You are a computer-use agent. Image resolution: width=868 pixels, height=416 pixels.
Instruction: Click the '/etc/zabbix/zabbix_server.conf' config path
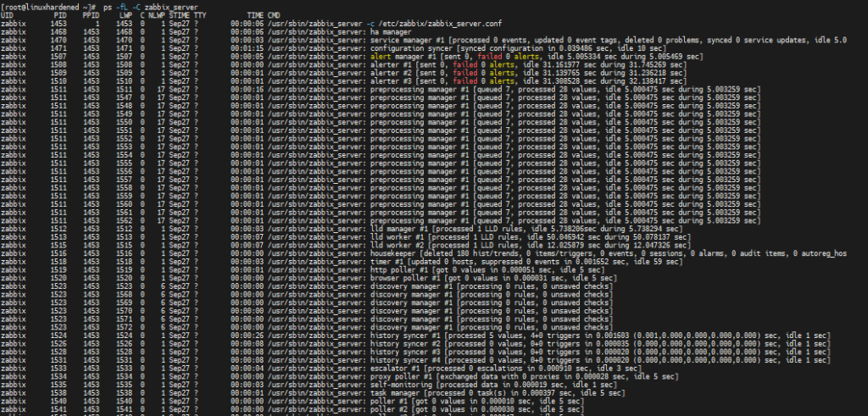pos(441,24)
